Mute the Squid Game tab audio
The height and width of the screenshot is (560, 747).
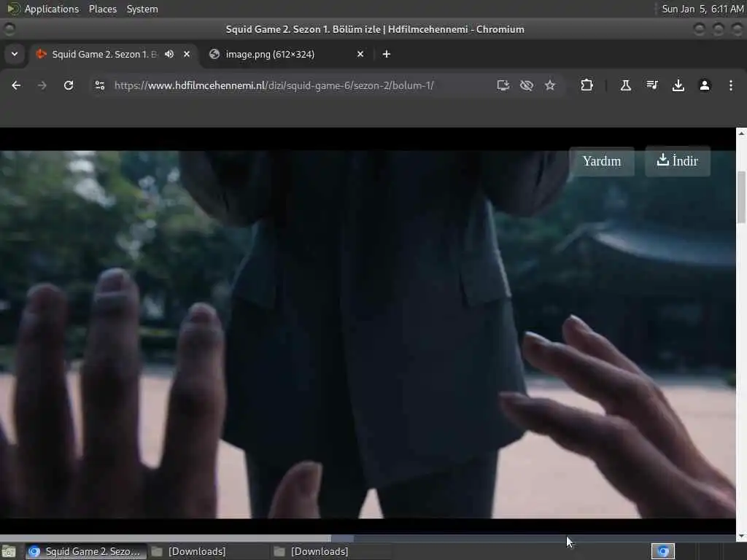click(x=169, y=54)
